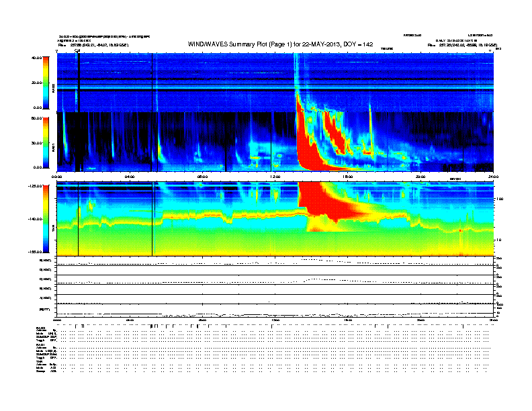Click the WIND/WAVES Summary Plot title

[266, 44]
